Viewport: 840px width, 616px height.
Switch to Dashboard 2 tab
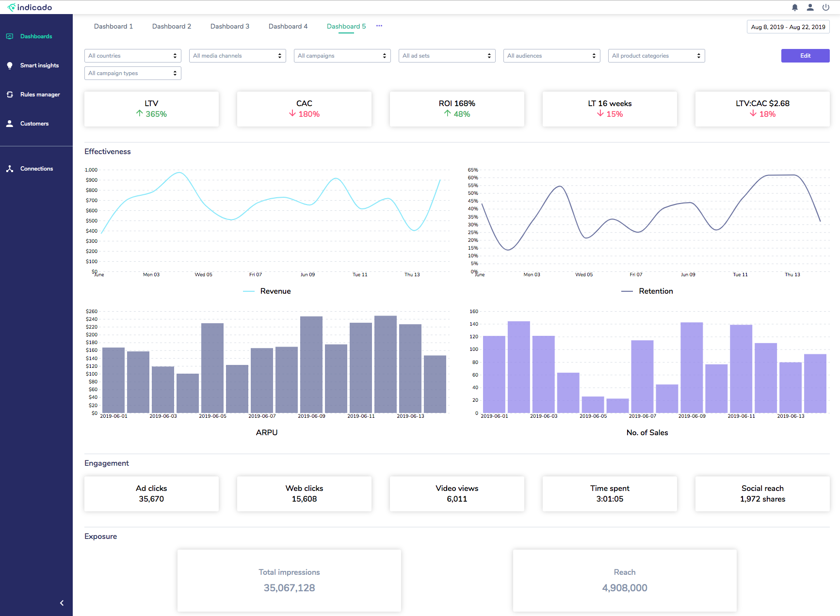tap(172, 26)
